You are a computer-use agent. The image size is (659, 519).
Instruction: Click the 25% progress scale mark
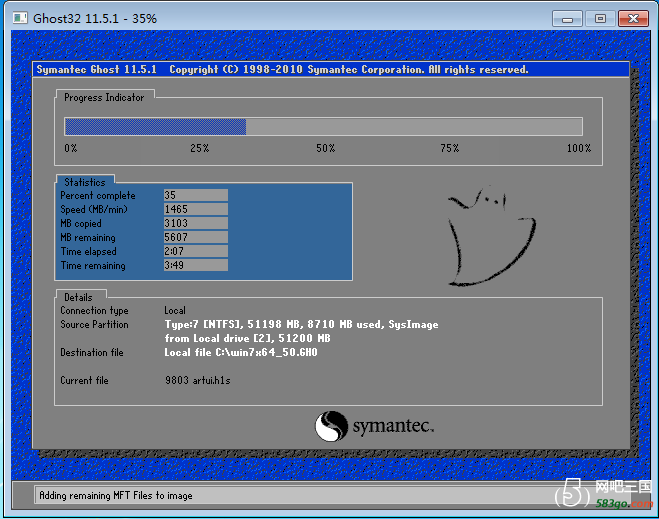click(x=199, y=148)
